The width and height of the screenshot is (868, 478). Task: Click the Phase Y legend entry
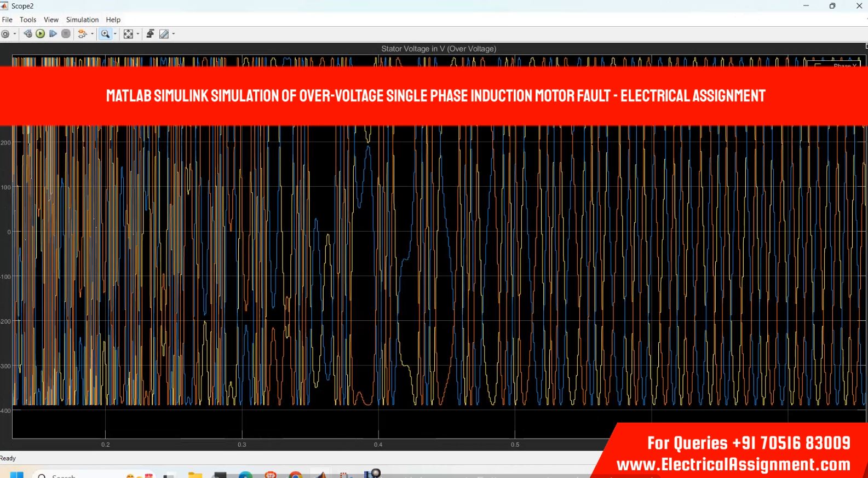point(844,65)
